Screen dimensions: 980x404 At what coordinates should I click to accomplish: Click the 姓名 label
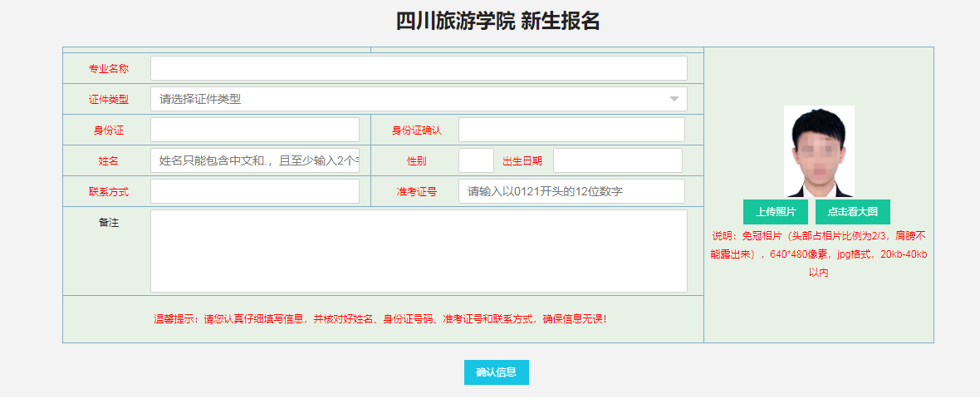pyautogui.click(x=109, y=160)
